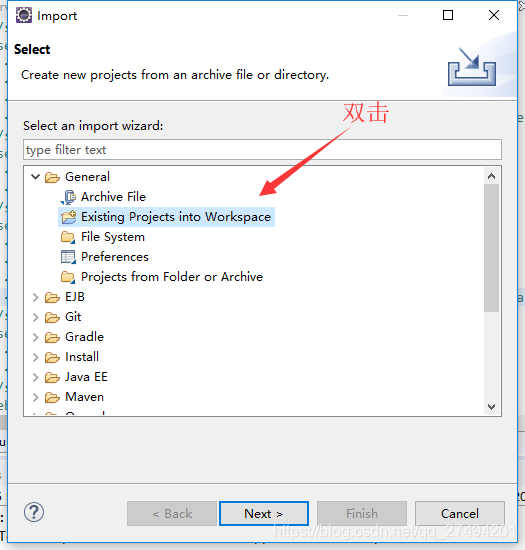Open help via the question mark icon
525x550 pixels.
coord(34,512)
